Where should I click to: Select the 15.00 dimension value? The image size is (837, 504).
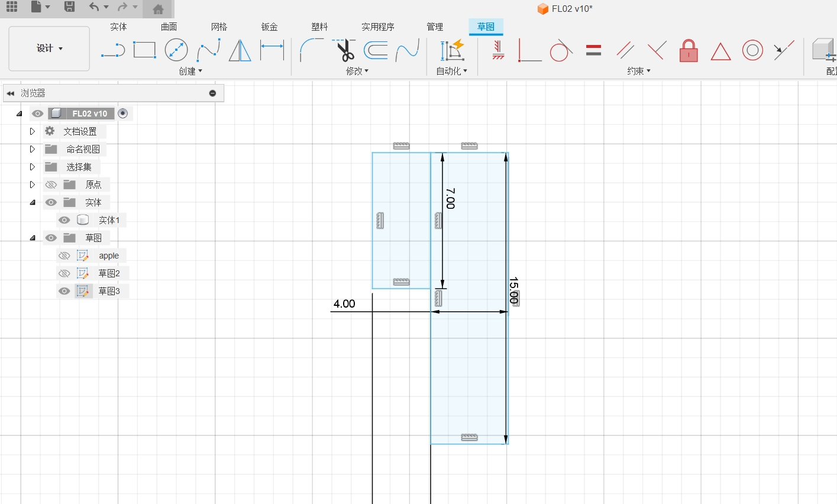click(513, 290)
